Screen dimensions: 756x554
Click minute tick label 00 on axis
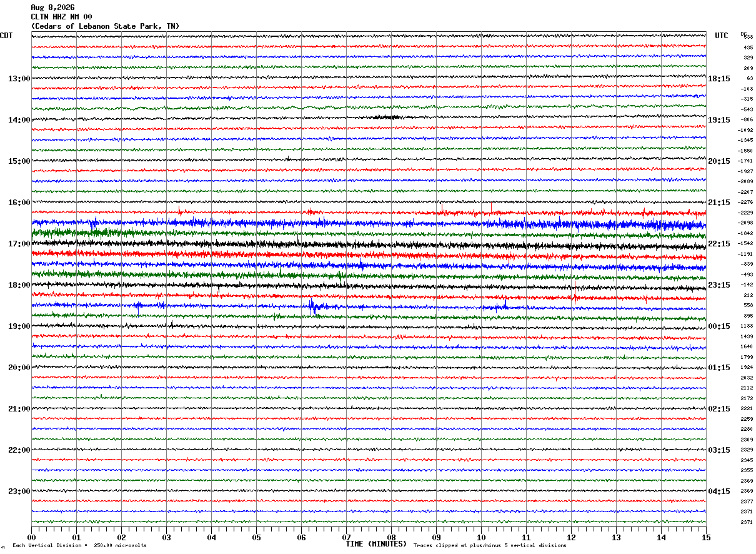tap(31, 538)
